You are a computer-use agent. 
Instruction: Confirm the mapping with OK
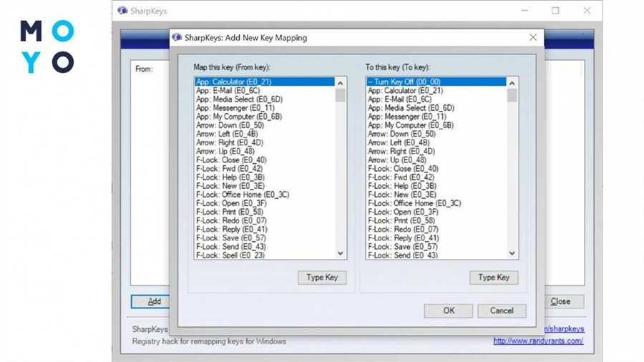[448, 310]
